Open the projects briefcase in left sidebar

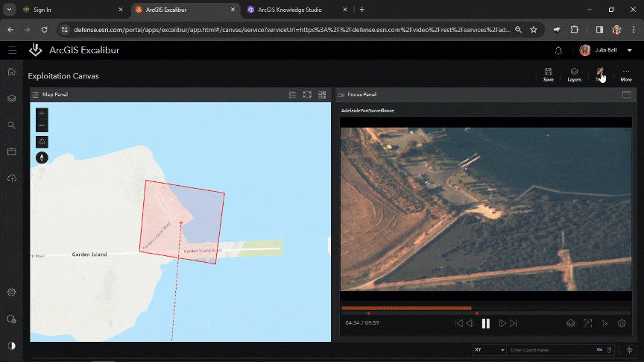11,152
